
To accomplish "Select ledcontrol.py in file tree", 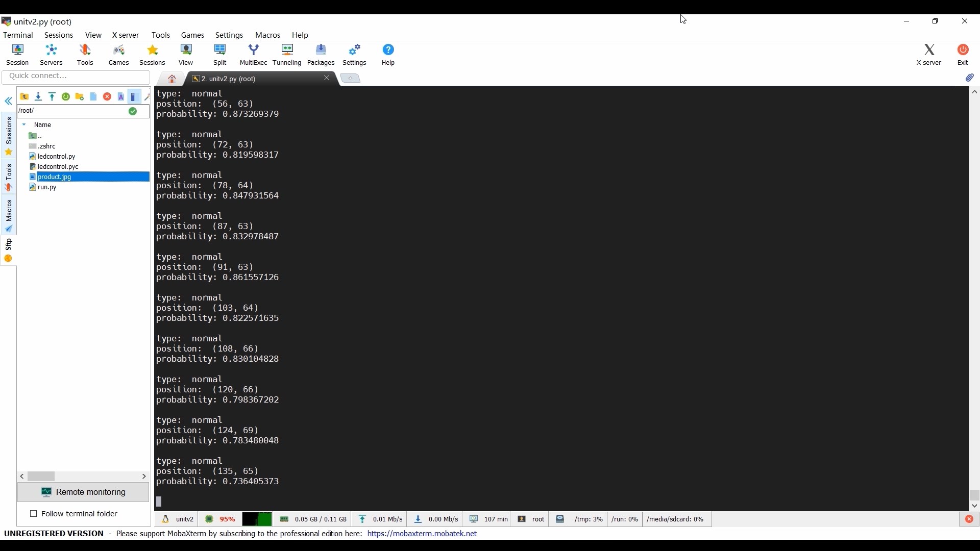I will point(56,156).
